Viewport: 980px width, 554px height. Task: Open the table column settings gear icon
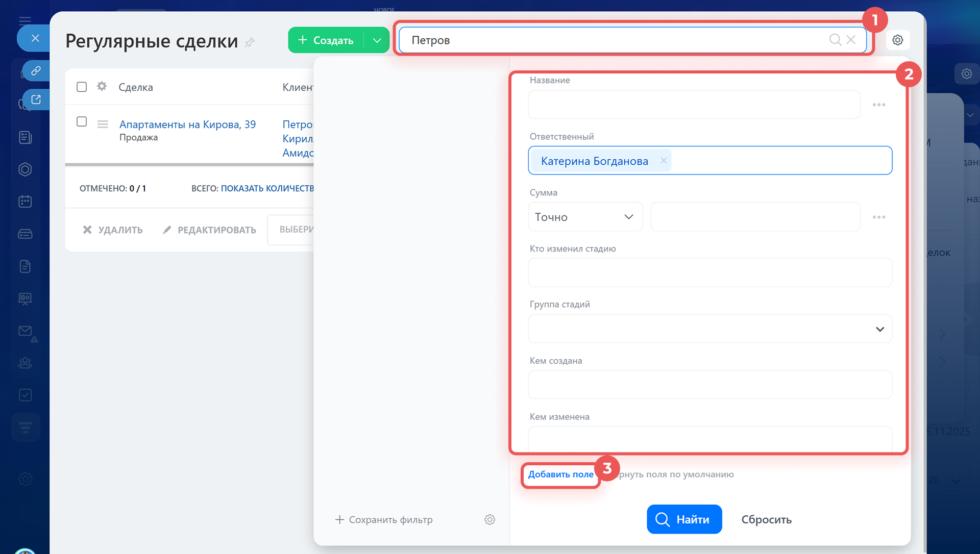[x=102, y=86]
